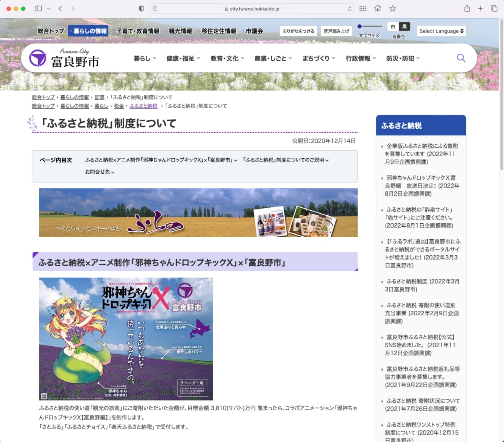504x442 pixels.
Task: Click the Safari share icon
Action: point(467,8)
